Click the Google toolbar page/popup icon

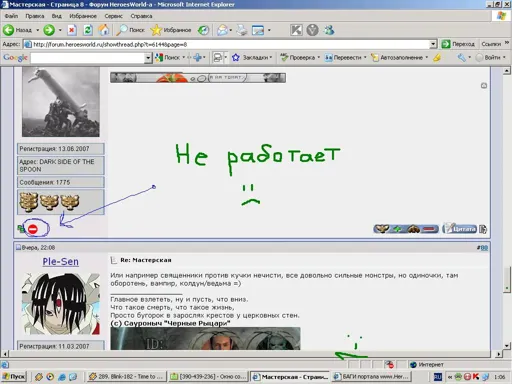point(217,57)
